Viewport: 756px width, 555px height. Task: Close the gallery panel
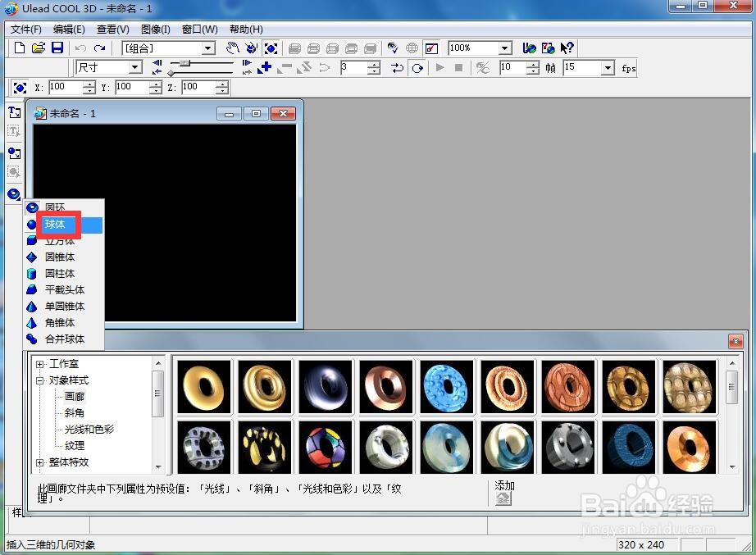(736, 341)
